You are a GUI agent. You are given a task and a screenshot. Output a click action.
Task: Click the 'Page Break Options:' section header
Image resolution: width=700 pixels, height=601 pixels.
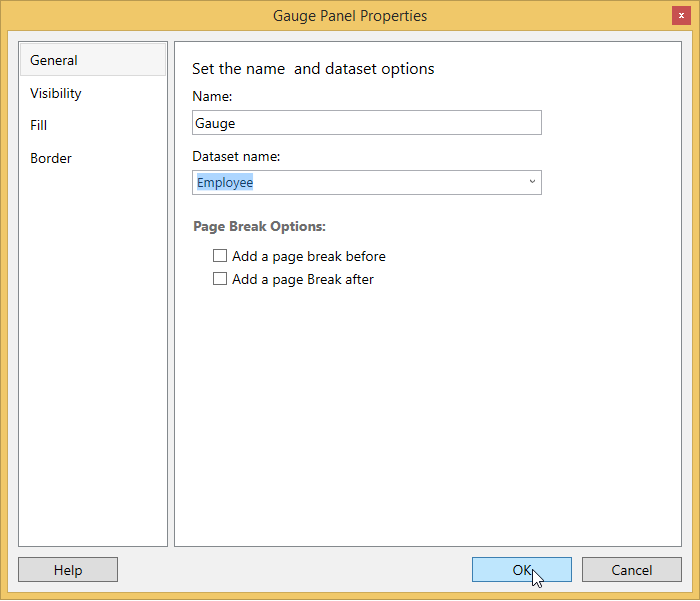(259, 227)
